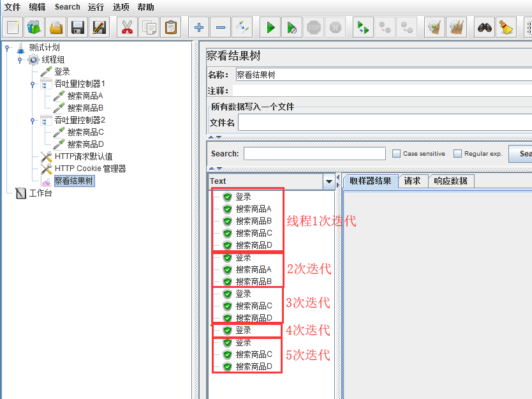Expand all tree nodes with plus icon
Screen dimensions: 532x399
click(x=198, y=27)
